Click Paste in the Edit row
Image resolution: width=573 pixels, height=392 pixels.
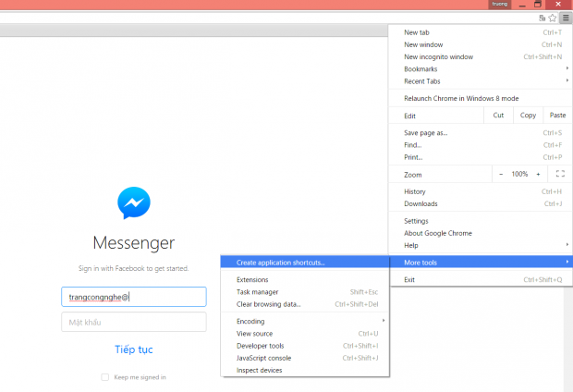557,116
